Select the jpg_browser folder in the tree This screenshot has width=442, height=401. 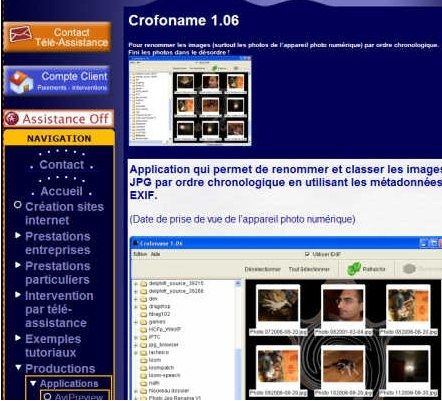click(163, 345)
